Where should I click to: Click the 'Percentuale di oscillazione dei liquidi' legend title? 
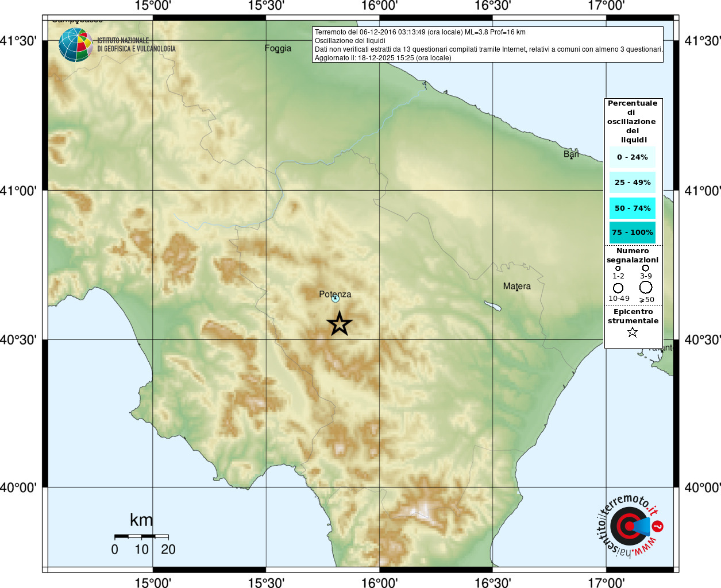pos(633,121)
